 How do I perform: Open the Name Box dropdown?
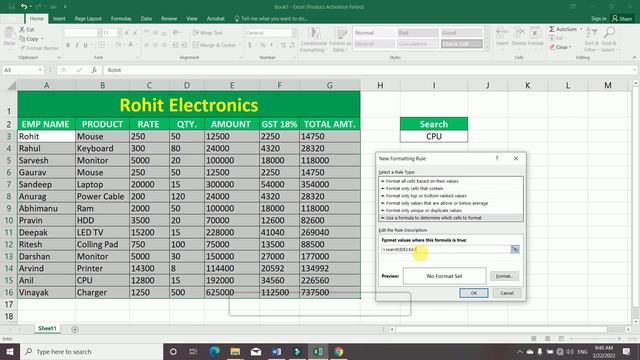[x=40, y=70]
